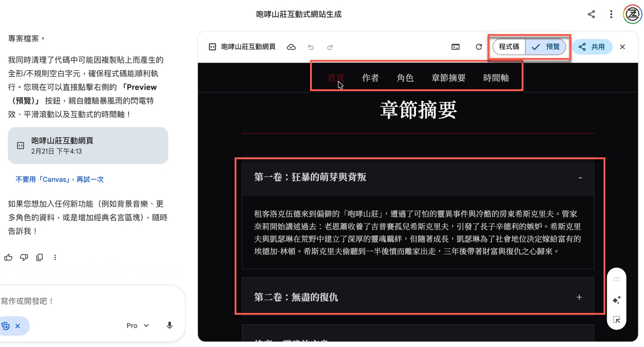The height and width of the screenshot is (347, 644).
Task: Collapse the 第一卷：狂暴的萌芽與背叛 section
Action: [x=580, y=178]
